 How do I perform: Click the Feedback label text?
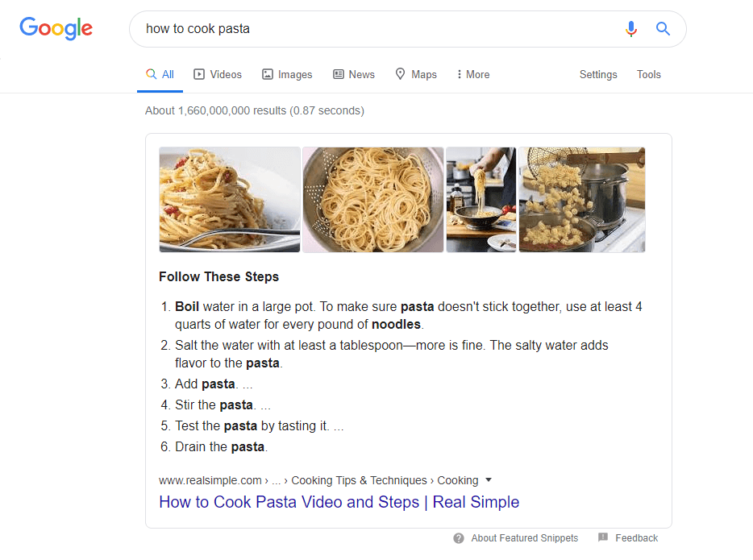[x=636, y=537]
